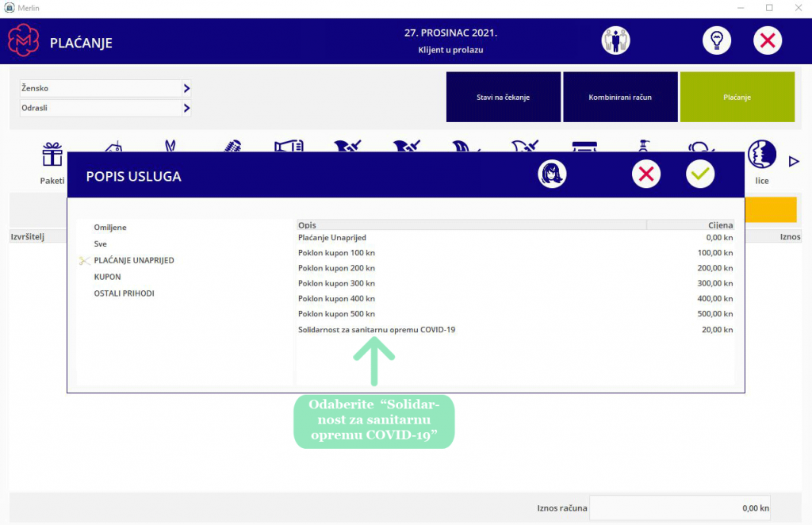This screenshot has width=812, height=525.
Task: Select Poklon kupon 400 kn
Action: [515, 299]
